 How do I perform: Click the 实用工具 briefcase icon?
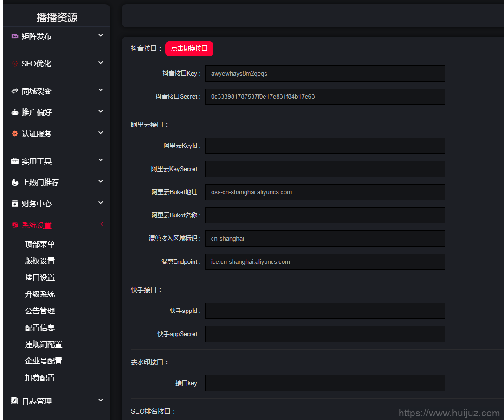coord(15,161)
